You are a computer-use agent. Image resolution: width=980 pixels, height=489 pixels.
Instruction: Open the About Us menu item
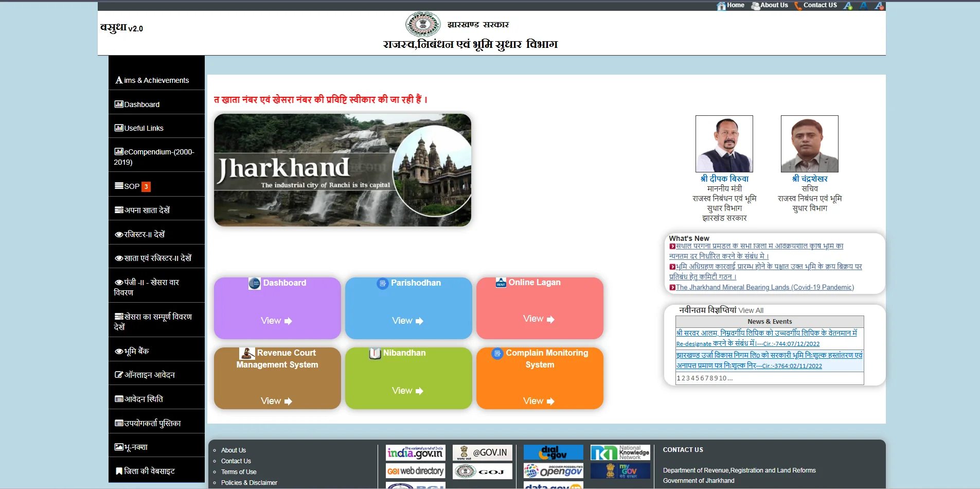point(773,6)
